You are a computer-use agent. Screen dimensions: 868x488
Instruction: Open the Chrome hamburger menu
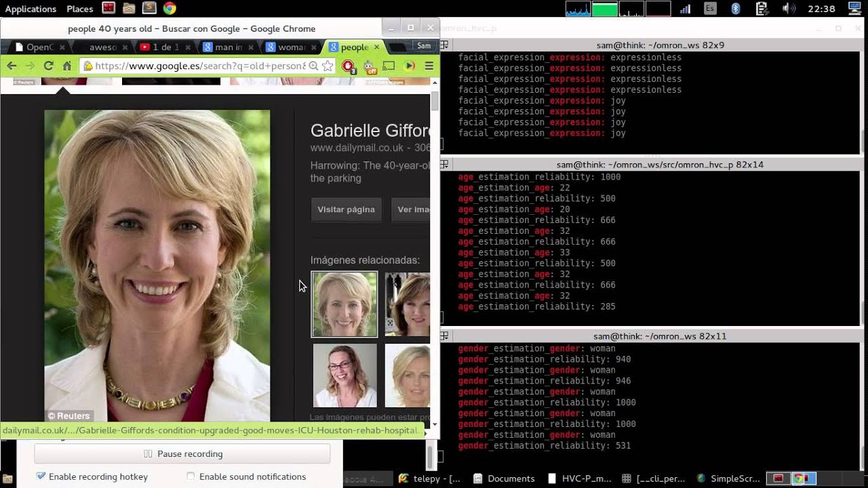(429, 66)
